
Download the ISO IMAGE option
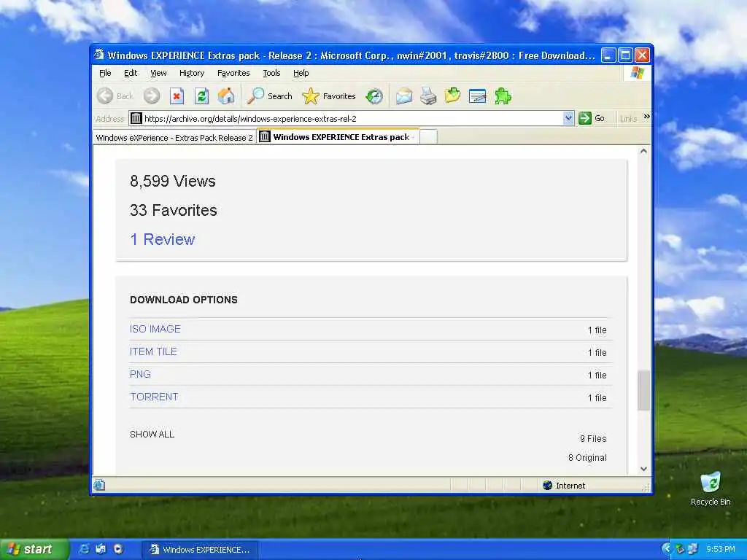tap(155, 329)
